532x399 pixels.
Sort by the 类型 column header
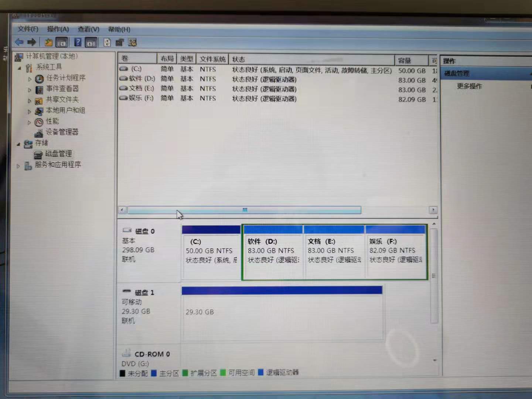coord(187,59)
